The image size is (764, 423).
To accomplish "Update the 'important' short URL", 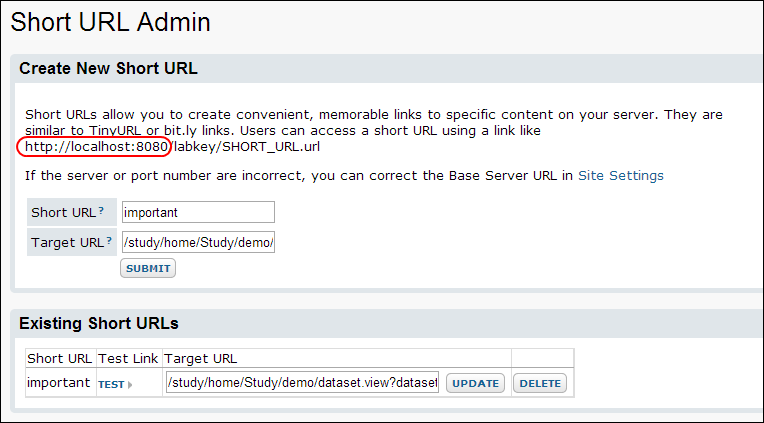I will [x=476, y=384].
